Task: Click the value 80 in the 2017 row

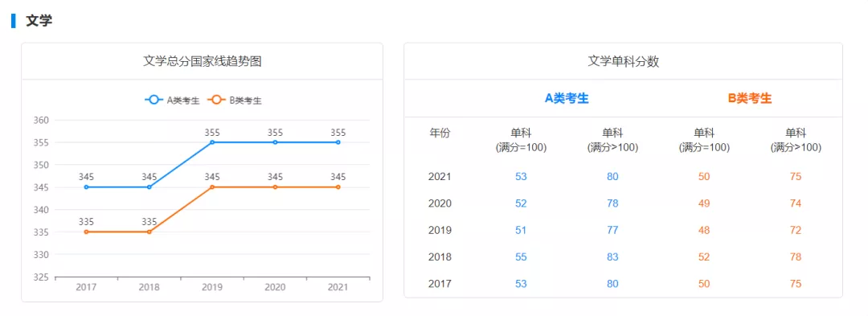Action: click(612, 284)
